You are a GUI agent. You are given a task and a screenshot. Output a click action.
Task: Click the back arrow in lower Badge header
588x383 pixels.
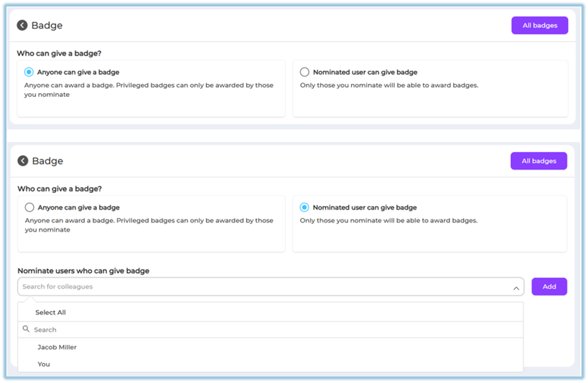(x=23, y=161)
